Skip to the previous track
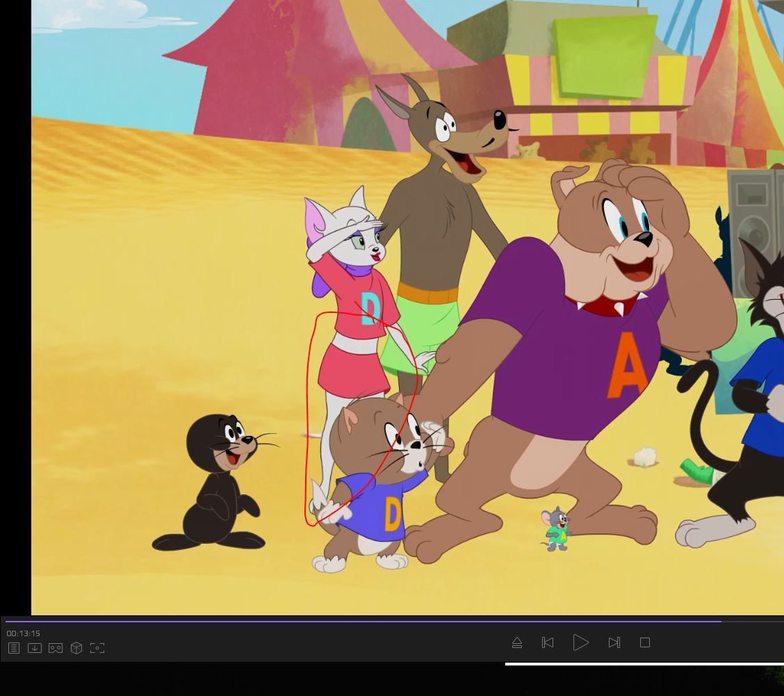 [x=548, y=642]
